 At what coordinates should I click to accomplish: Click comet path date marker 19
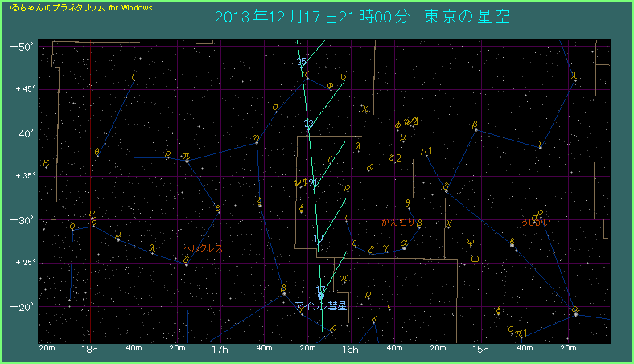coord(318,238)
